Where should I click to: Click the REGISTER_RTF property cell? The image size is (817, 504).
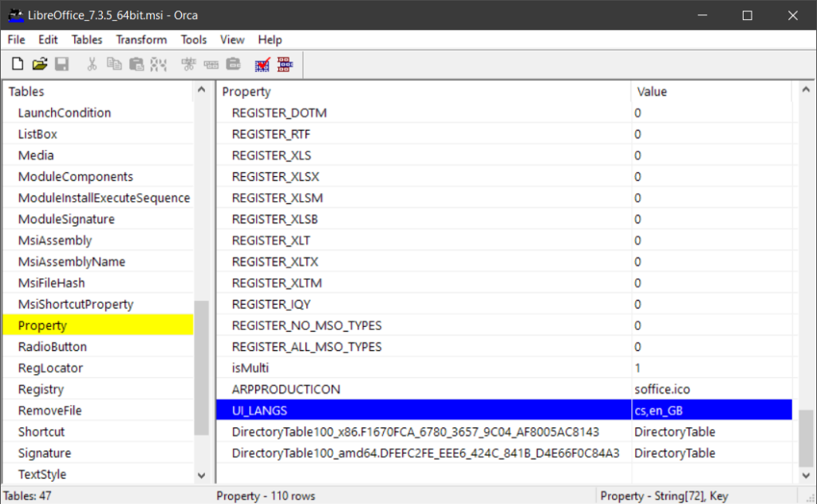(x=424, y=134)
